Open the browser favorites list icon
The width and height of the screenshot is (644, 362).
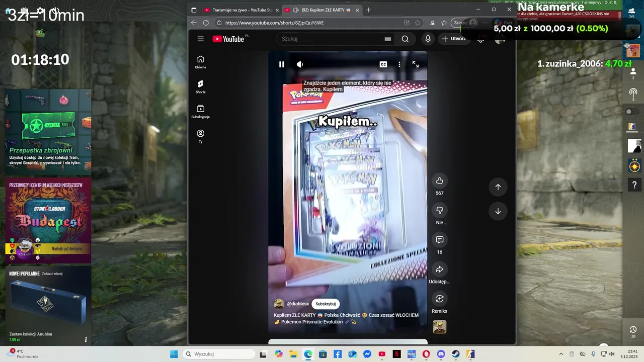click(x=444, y=23)
